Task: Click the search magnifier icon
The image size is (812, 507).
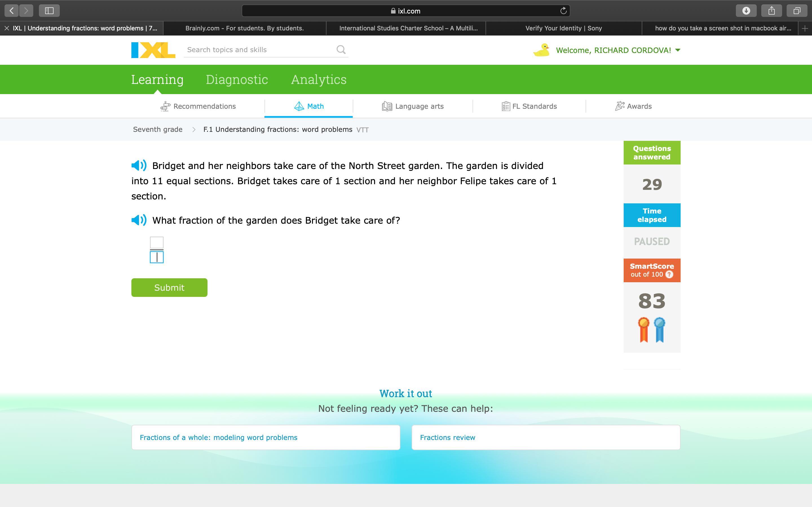Action: coord(341,50)
